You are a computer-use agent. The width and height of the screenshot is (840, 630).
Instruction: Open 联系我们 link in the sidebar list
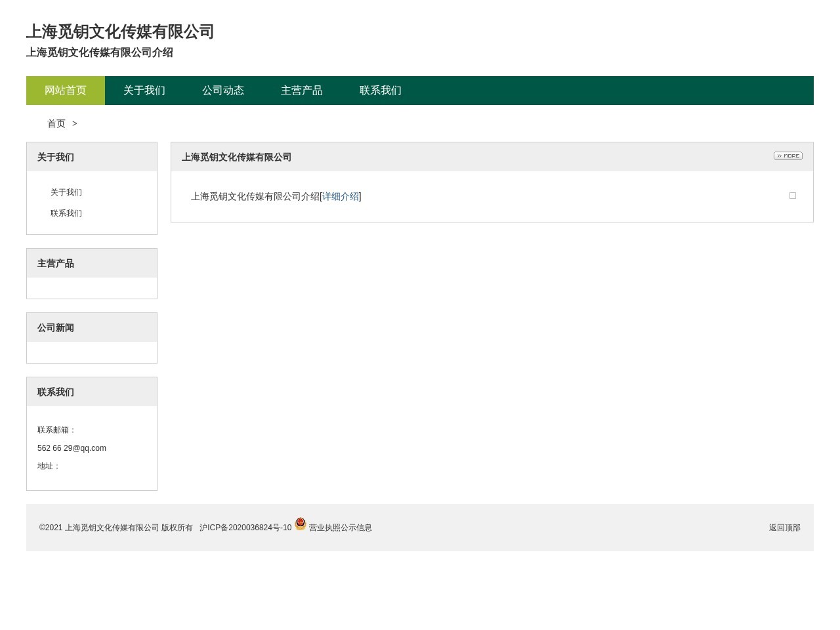[x=66, y=213]
